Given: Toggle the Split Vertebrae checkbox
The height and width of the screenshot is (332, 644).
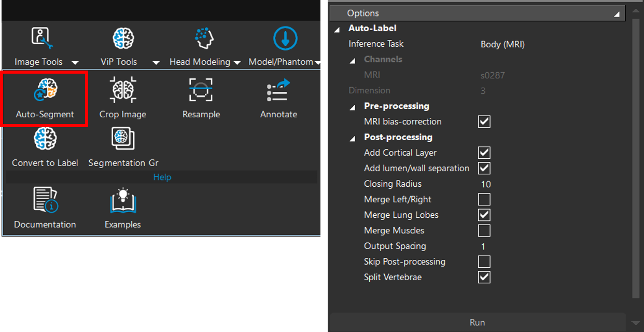Looking at the screenshot, I should pos(484,277).
